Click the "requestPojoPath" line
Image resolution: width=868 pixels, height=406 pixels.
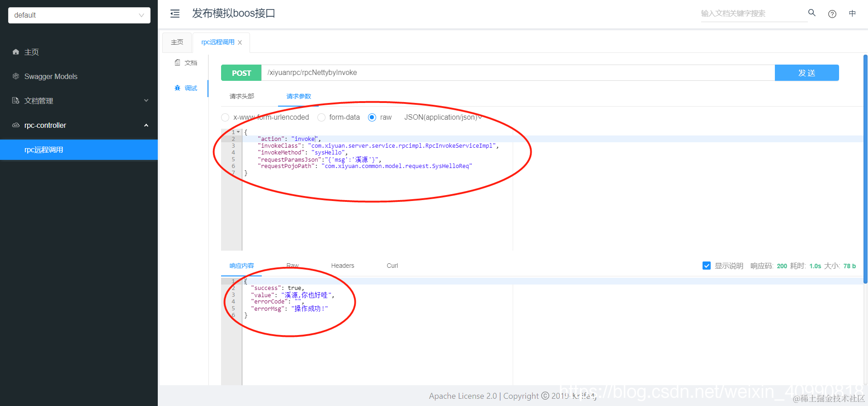(x=365, y=166)
